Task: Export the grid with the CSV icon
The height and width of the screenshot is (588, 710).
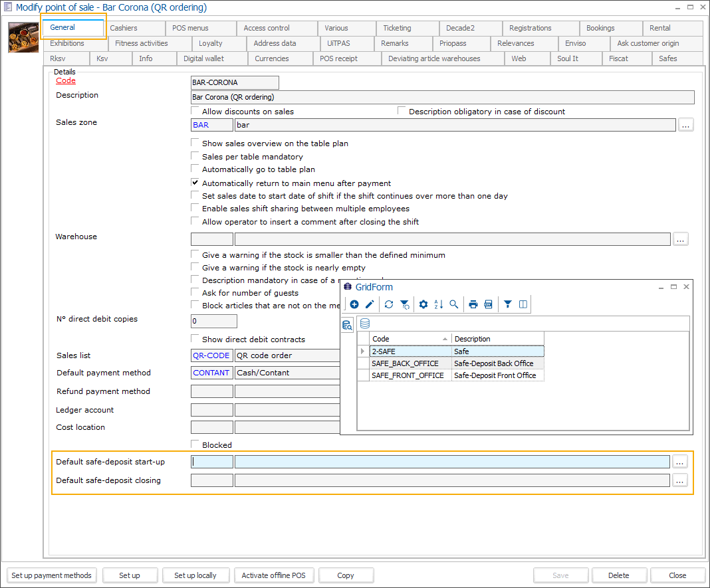Action: coord(489,304)
